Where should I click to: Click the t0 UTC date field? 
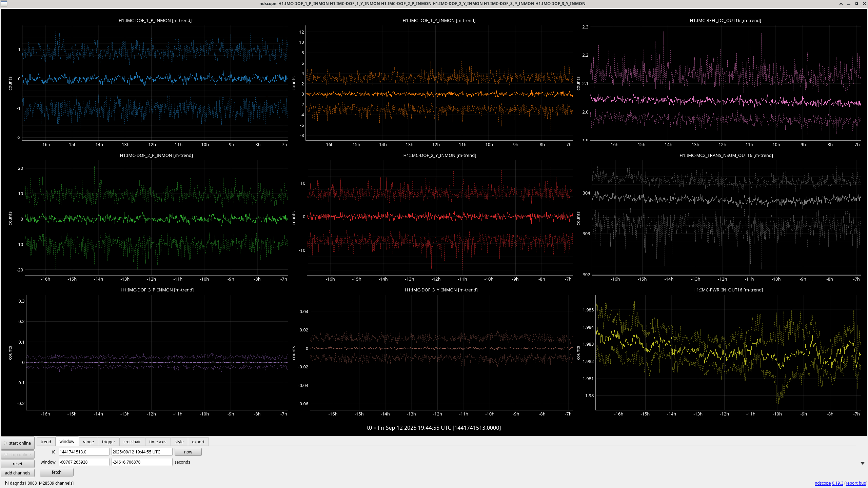point(142,452)
